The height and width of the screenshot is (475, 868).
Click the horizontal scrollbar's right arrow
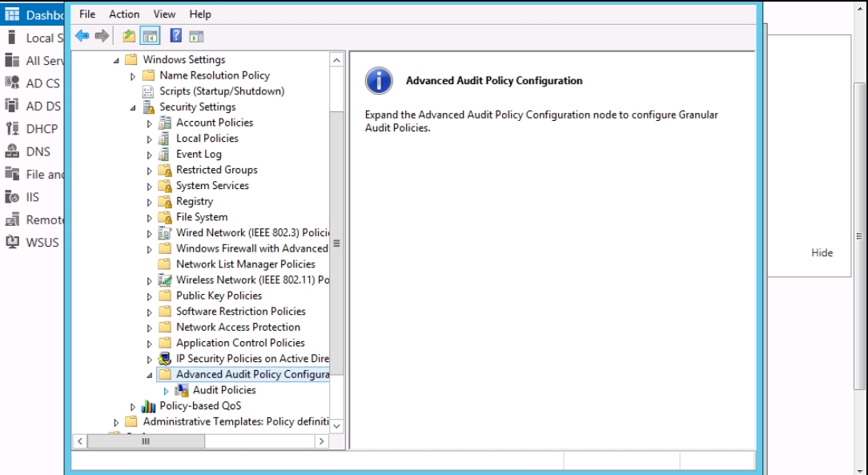coord(321,441)
